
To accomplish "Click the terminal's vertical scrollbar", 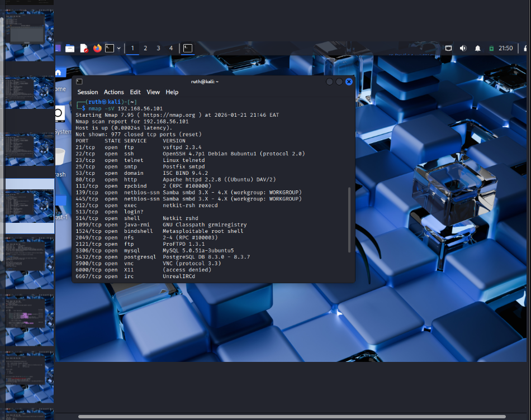I will point(349,220).
